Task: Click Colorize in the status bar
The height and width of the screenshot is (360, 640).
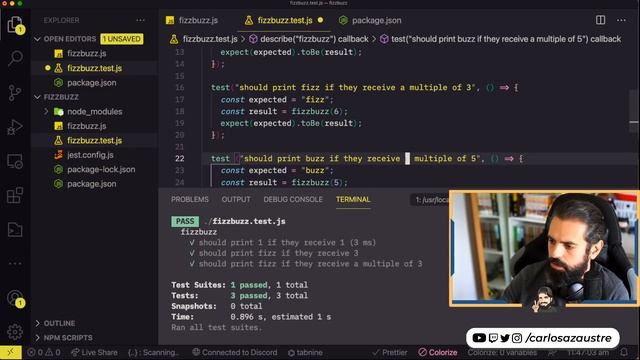Action: (438, 352)
